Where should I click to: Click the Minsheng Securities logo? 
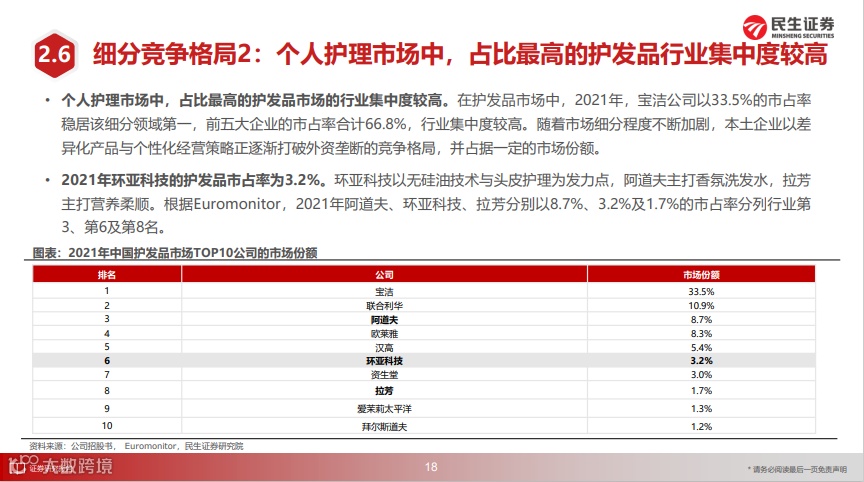[788, 27]
